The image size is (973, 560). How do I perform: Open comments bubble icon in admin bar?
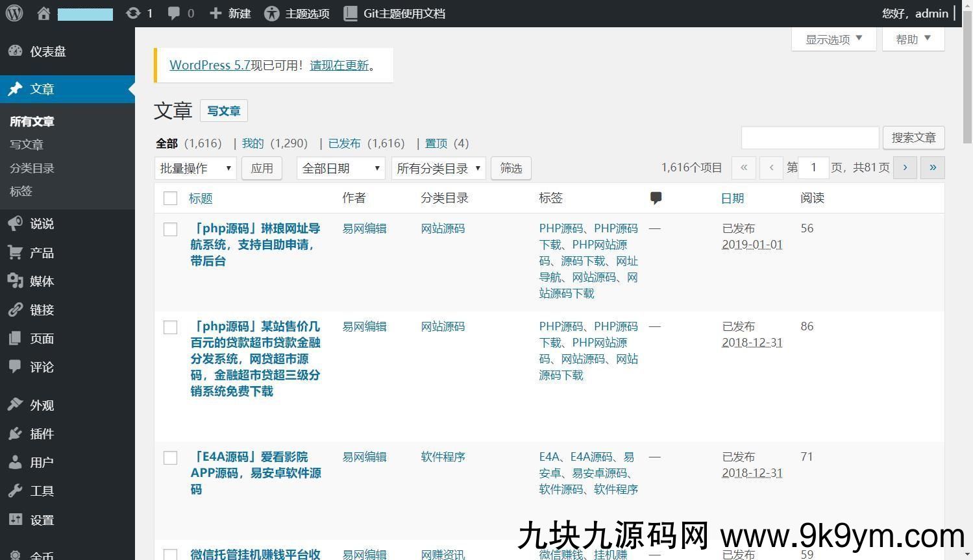[x=174, y=13]
